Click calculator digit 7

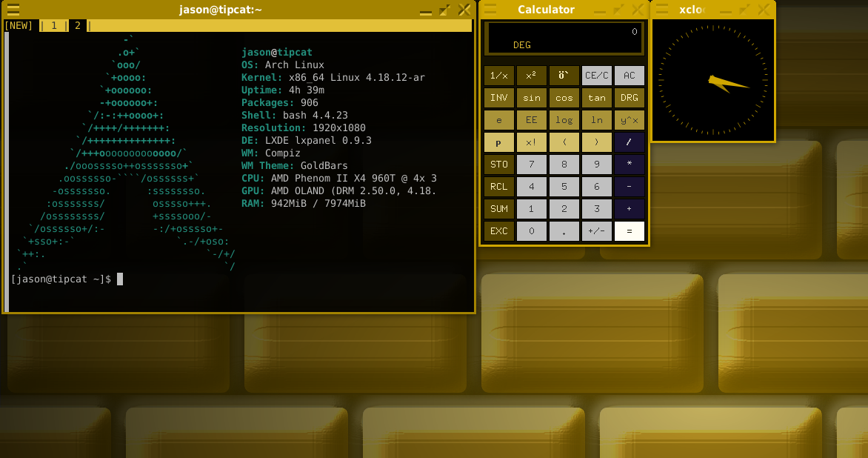532,165
